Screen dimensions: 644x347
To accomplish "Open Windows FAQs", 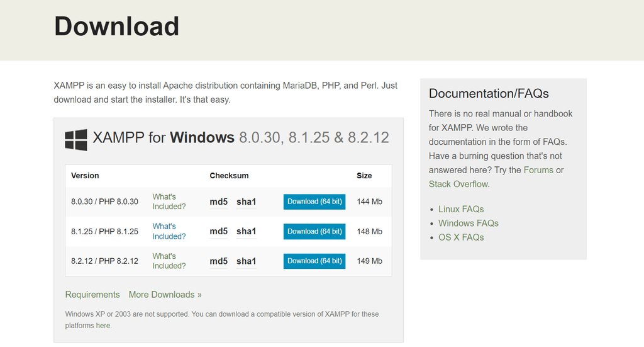I will coord(468,223).
